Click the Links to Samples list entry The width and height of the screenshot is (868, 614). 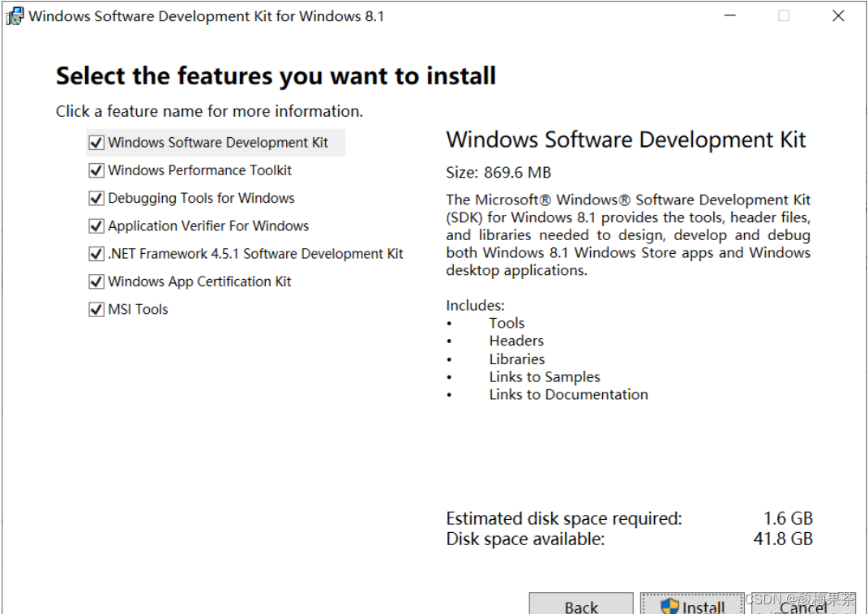pyautogui.click(x=544, y=377)
